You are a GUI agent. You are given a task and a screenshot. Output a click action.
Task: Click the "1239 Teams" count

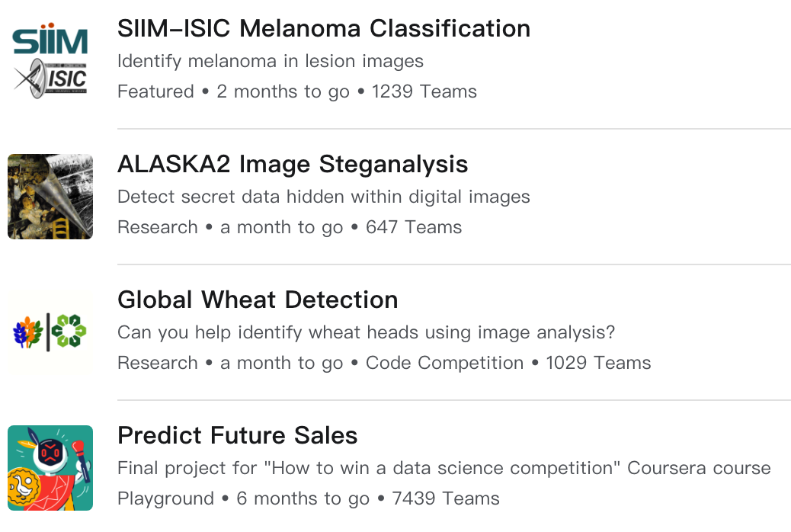pos(424,91)
